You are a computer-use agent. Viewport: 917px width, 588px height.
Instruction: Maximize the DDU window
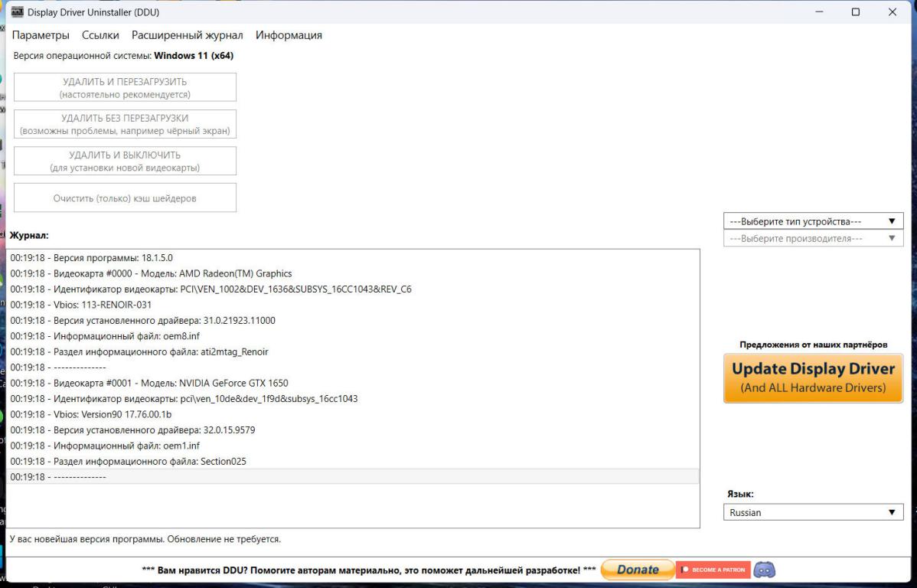(x=855, y=12)
